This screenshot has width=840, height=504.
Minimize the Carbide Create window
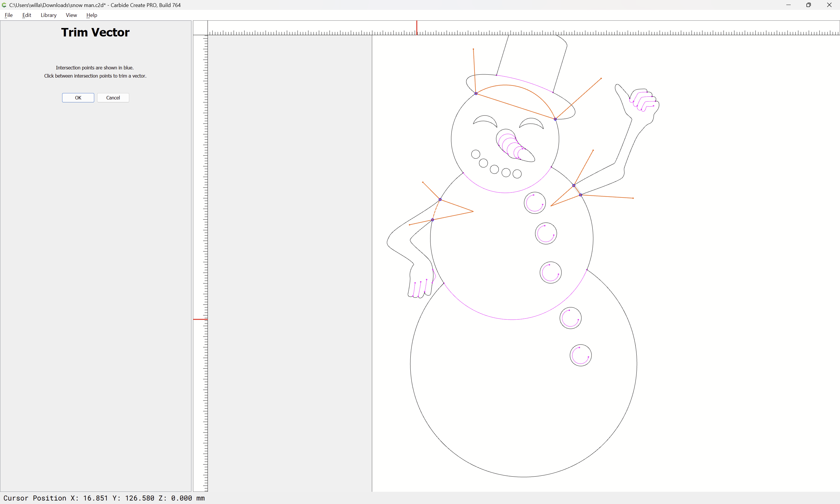point(788,5)
